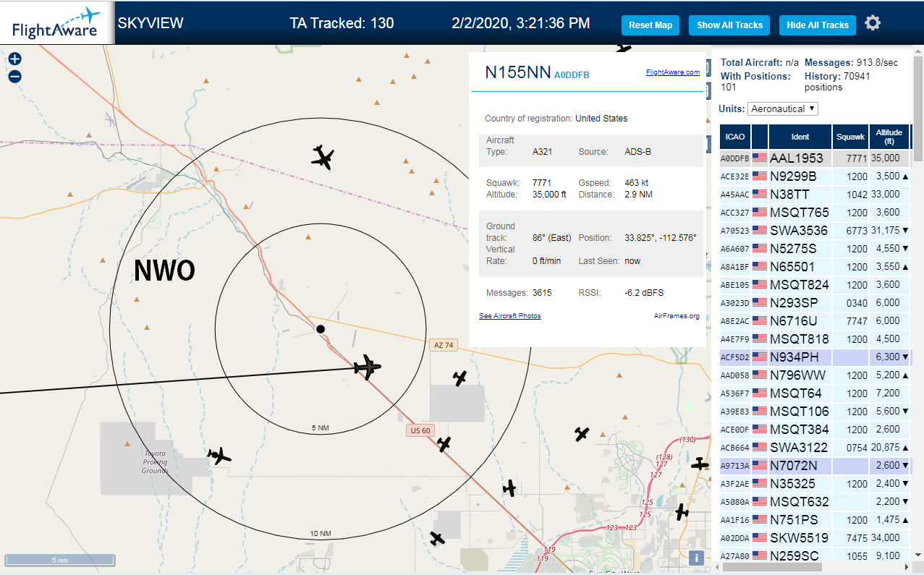Click the climb arrow in SWA3122 row
This screenshot has height=575, width=924.
905,448
